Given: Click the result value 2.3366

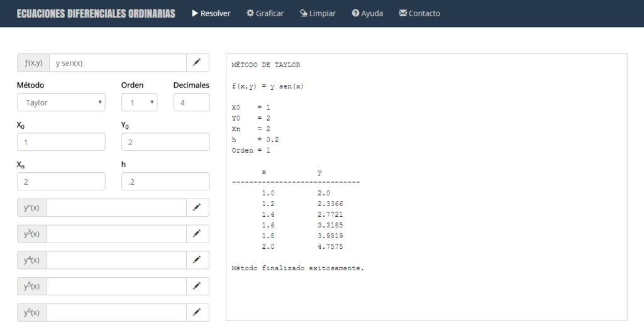Looking at the screenshot, I should [x=330, y=204].
